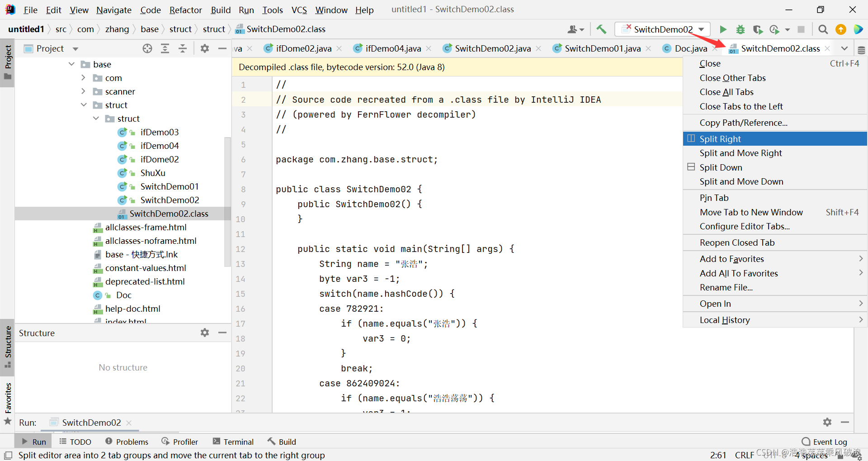Open Run panel settings gear
Image resolution: width=868 pixels, height=461 pixels.
tap(827, 422)
